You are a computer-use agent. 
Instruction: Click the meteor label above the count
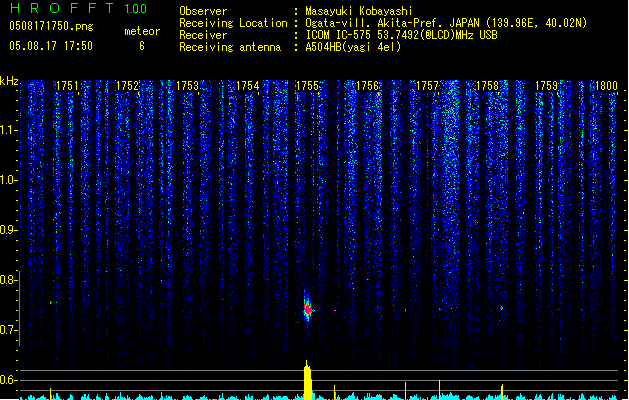pyautogui.click(x=142, y=31)
